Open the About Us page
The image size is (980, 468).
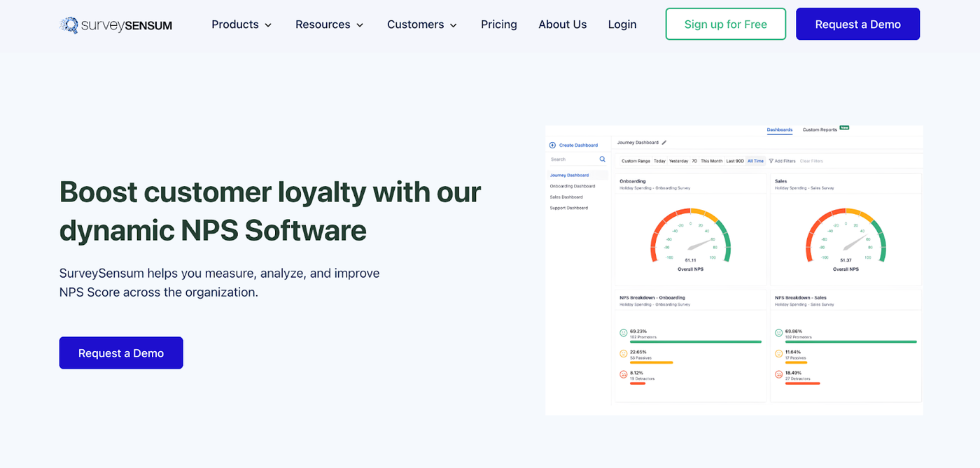563,24
